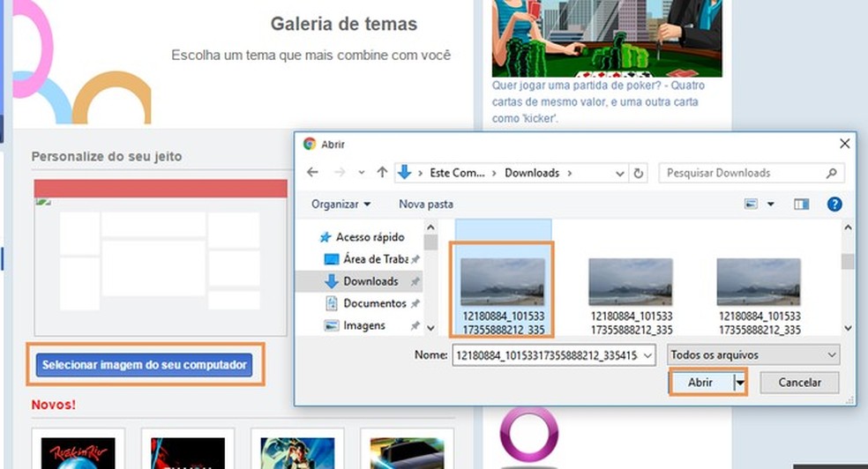Create a new folder with Nova pasta
The image size is (868, 469).
pos(426,204)
